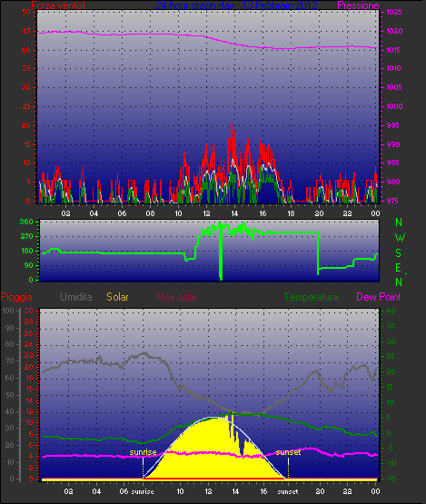426x504 pixels.
Task: Click the Forza vento axis title
Action: pyautogui.click(x=58, y=5)
